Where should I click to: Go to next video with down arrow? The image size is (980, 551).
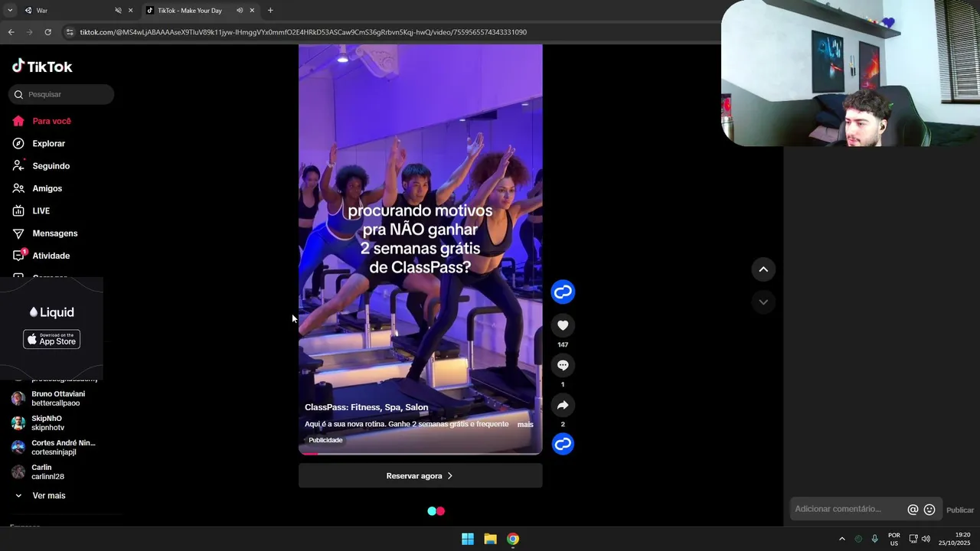pos(763,302)
